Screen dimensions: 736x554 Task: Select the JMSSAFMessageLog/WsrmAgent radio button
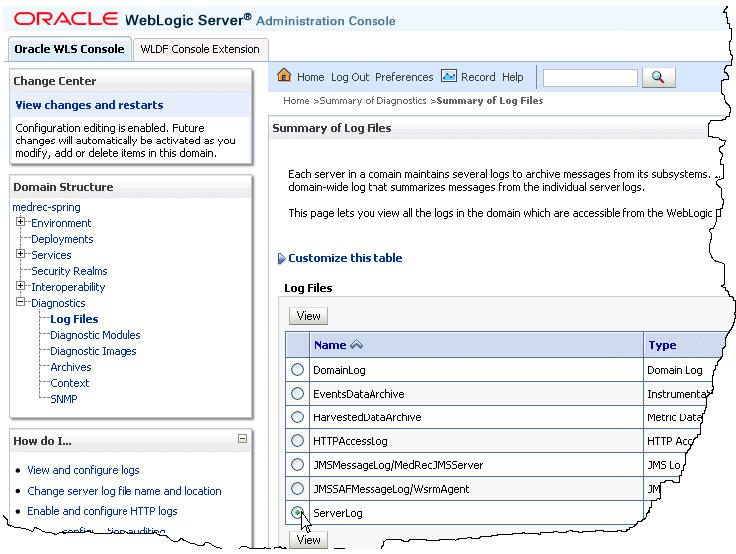[297, 488]
